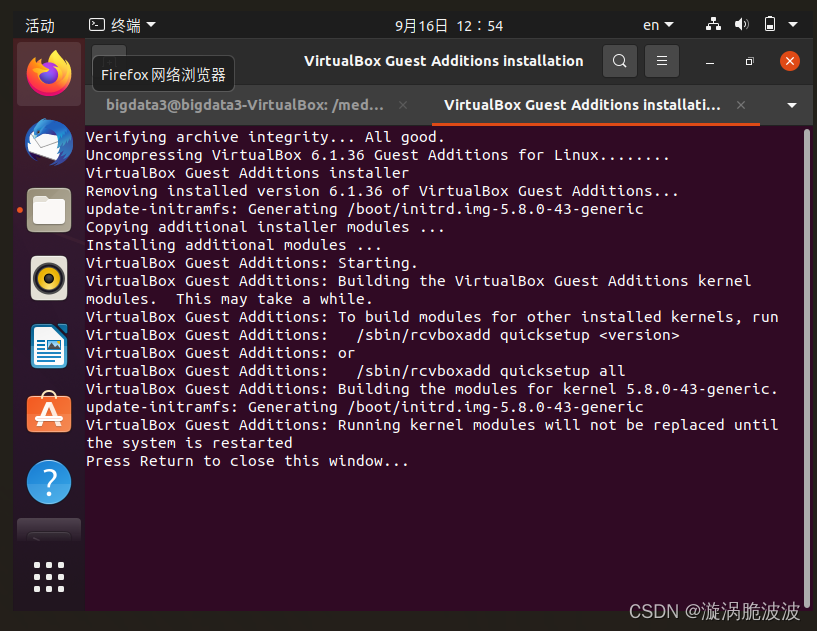Click network status icon in top bar
This screenshot has width=817, height=631.
click(x=713, y=24)
